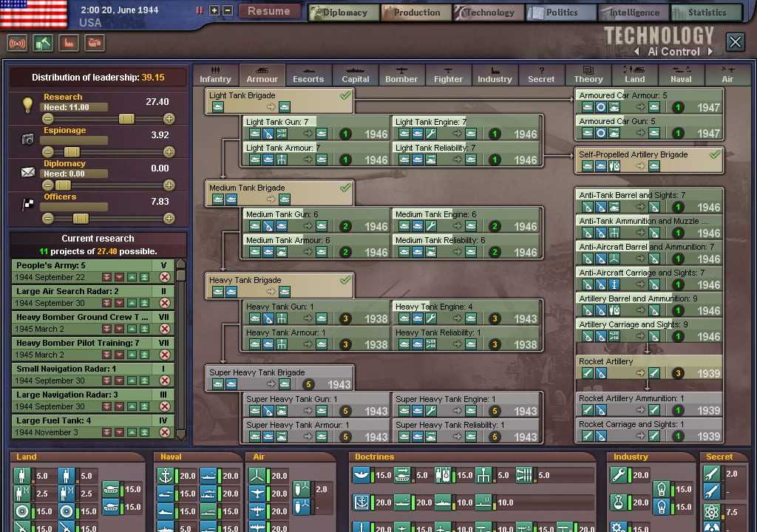Click the research list scroll-down arrow
757x532 pixels.
[181, 435]
